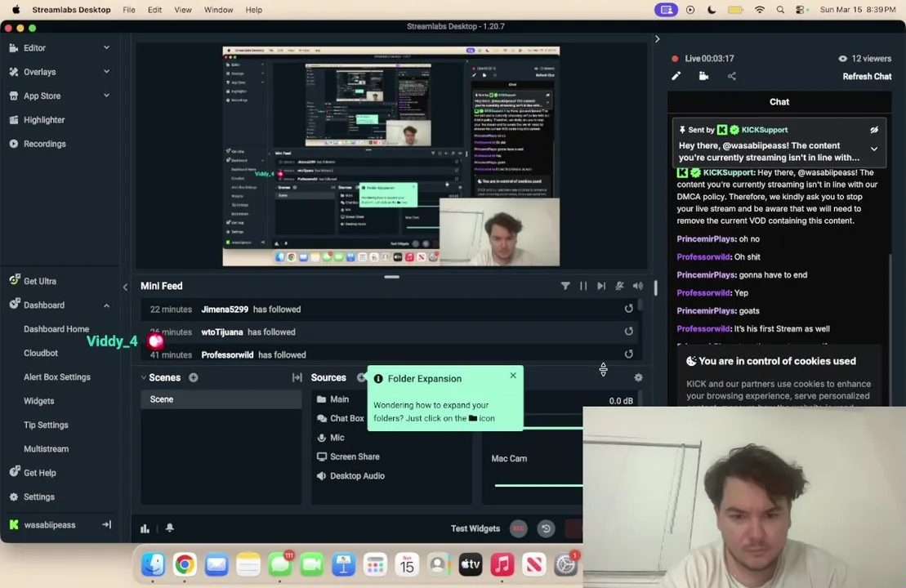Add a new scene with plus icon
906x588 pixels.
click(x=194, y=377)
